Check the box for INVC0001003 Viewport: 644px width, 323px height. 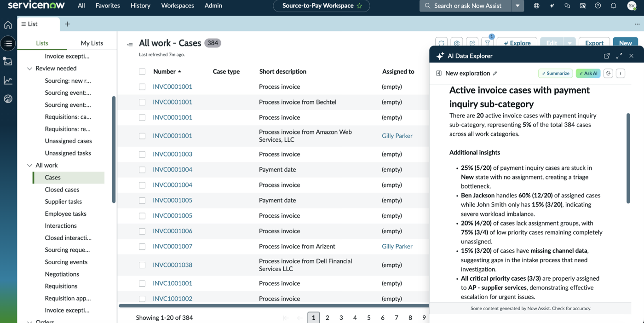coord(142,154)
